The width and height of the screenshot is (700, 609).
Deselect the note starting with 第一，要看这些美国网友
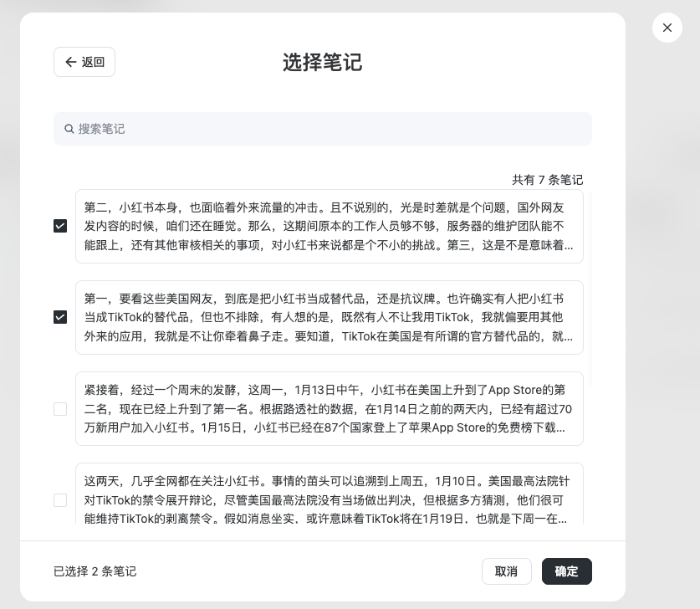point(60,317)
